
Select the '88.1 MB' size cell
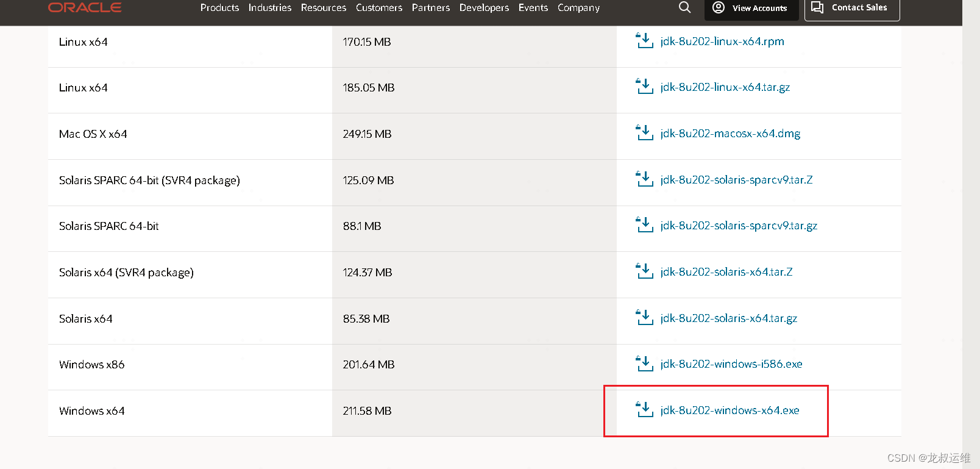pos(474,229)
